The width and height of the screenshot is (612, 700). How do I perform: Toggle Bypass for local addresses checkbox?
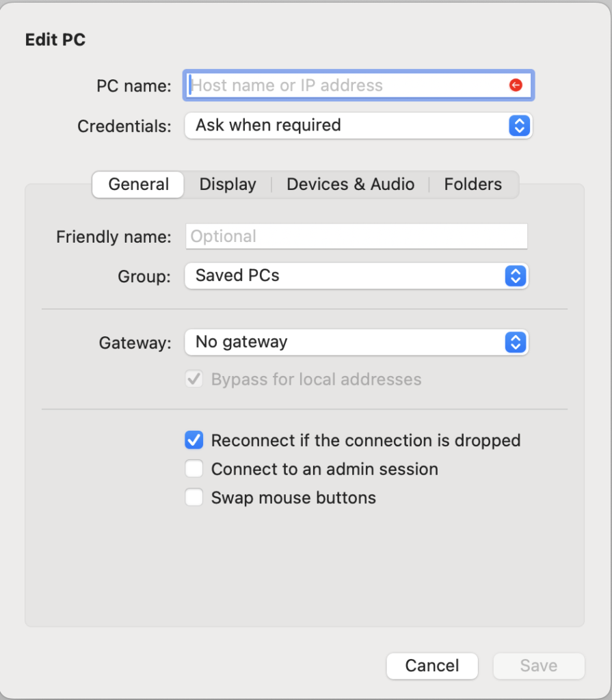[x=194, y=379]
